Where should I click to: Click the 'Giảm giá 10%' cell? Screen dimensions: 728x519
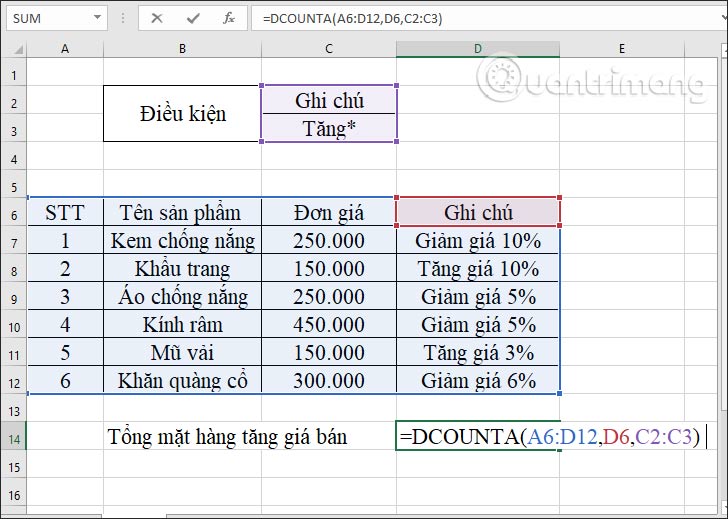478,240
